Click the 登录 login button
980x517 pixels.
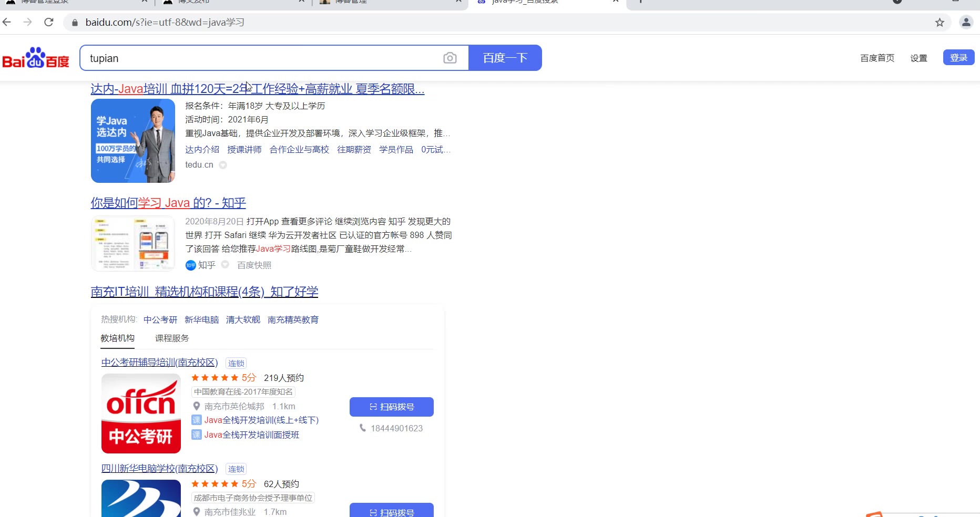959,57
